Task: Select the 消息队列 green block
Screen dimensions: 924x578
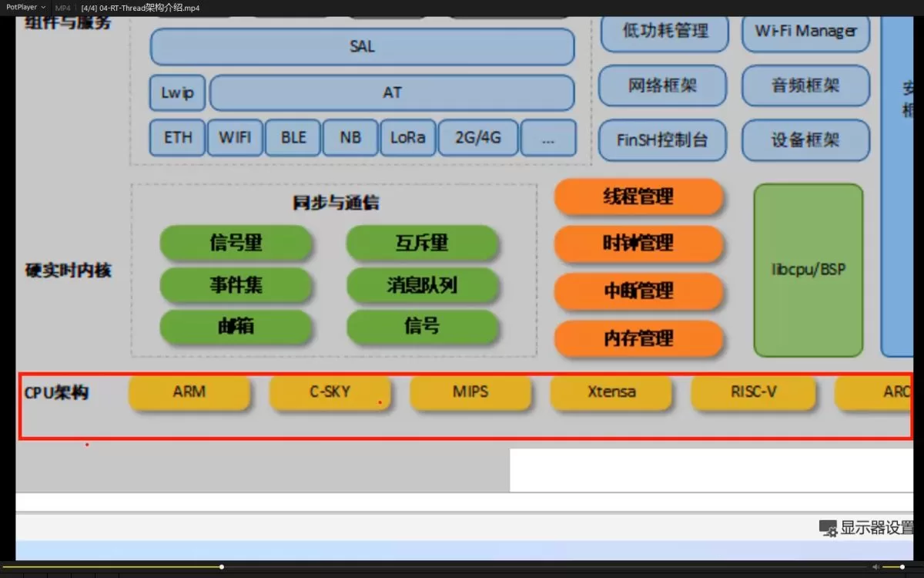Action: pos(422,286)
